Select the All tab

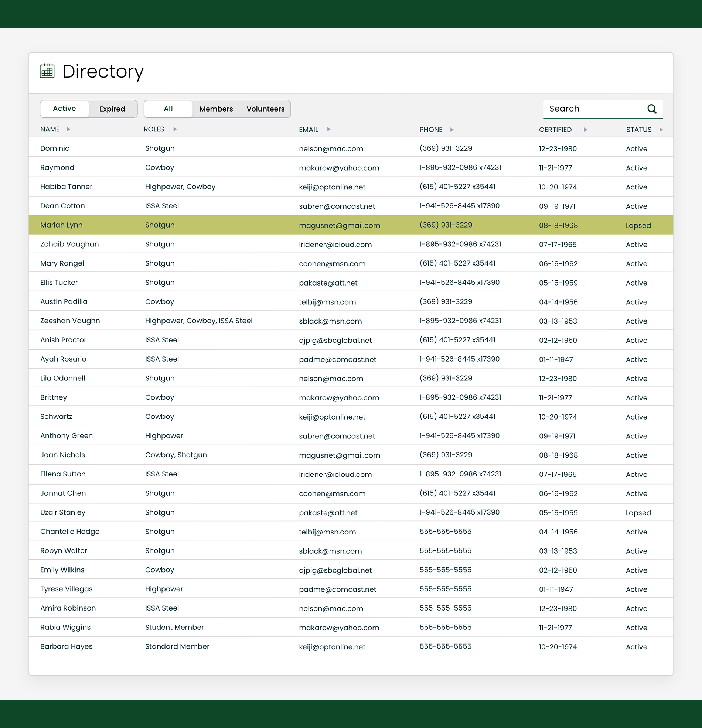pyautogui.click(x=168, y=109)
